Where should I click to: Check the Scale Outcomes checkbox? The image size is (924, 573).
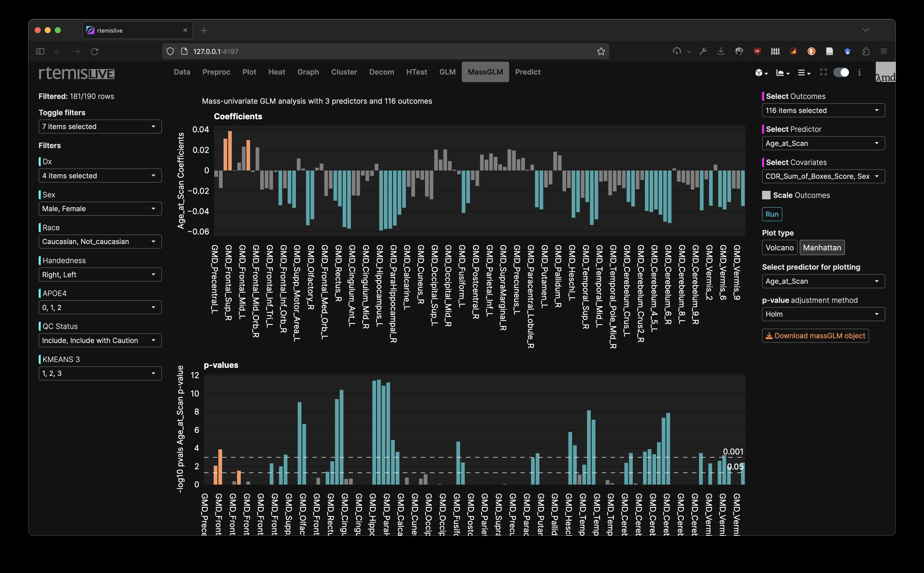766,195
